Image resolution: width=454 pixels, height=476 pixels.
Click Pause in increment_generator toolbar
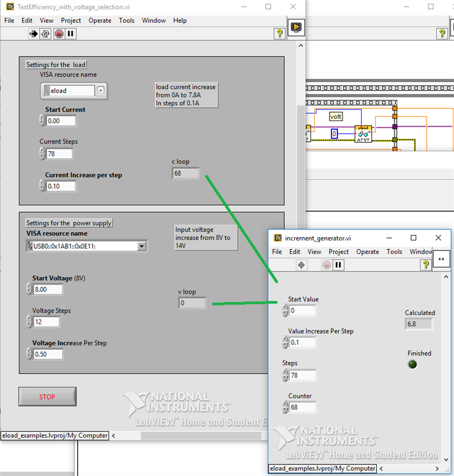[x=338, y=265]
